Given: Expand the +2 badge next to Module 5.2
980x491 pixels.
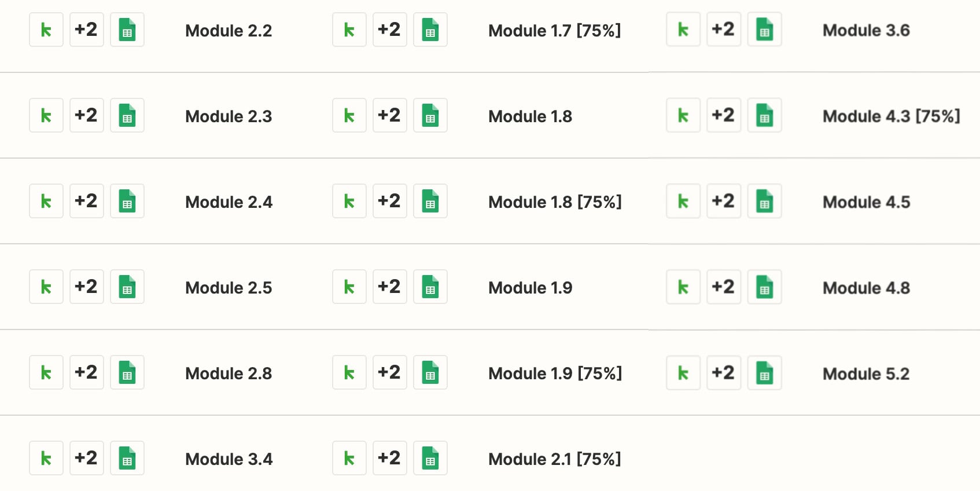Looking at the screenshot, I should pos(723,372).
